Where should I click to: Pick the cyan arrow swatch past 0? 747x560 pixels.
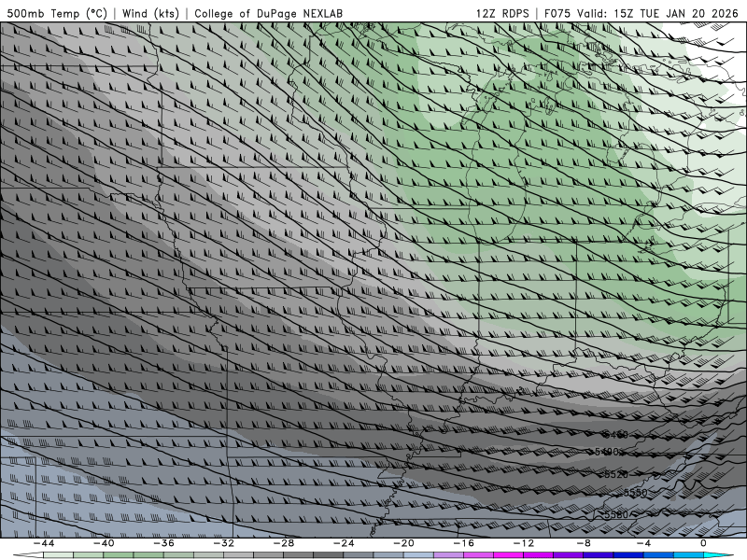tap(718, 555)
